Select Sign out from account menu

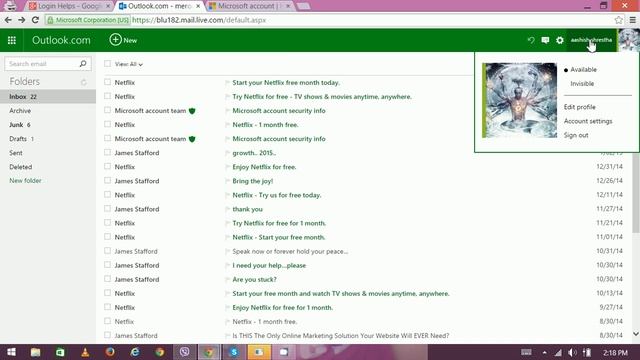pos(576,135)
